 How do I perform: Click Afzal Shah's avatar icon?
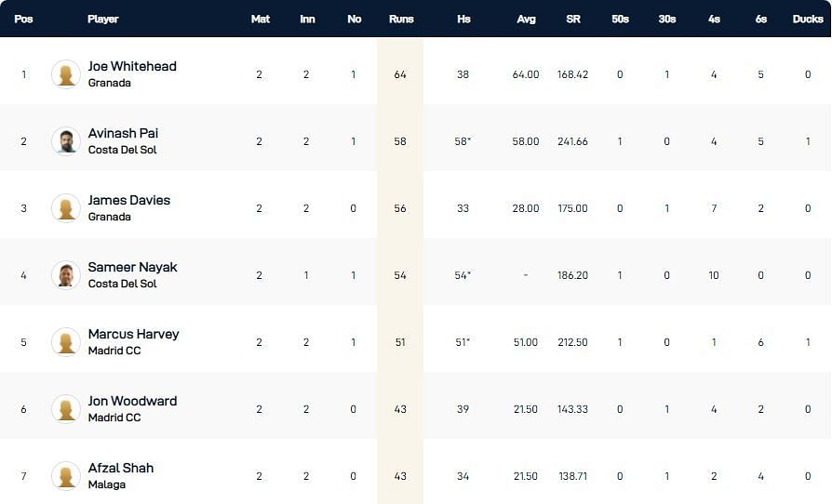click(66, 476)
